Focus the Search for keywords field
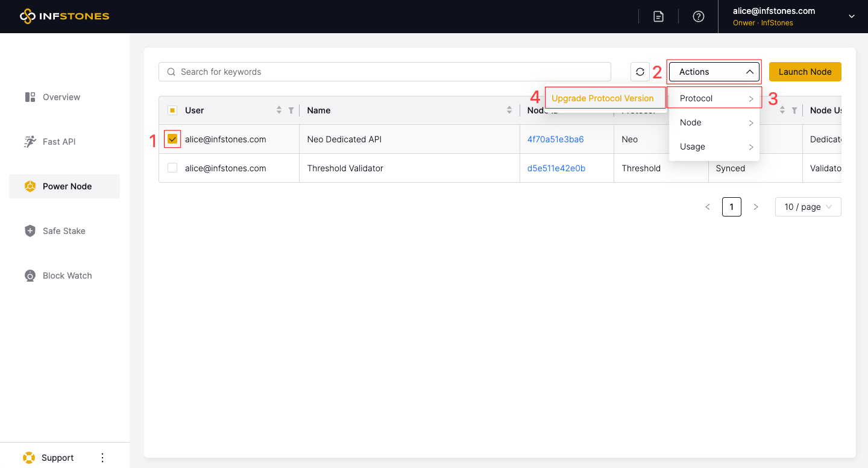 pos(385,72)
